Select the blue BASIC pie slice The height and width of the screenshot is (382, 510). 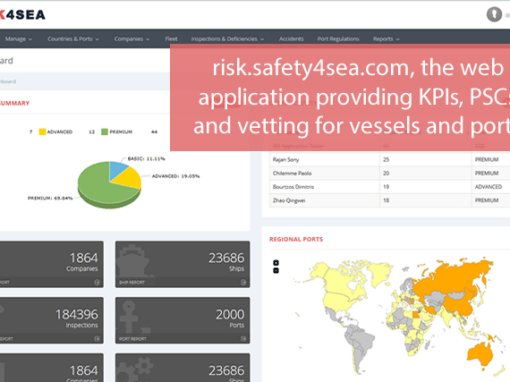pyautogui.click(x=117, y=168)
